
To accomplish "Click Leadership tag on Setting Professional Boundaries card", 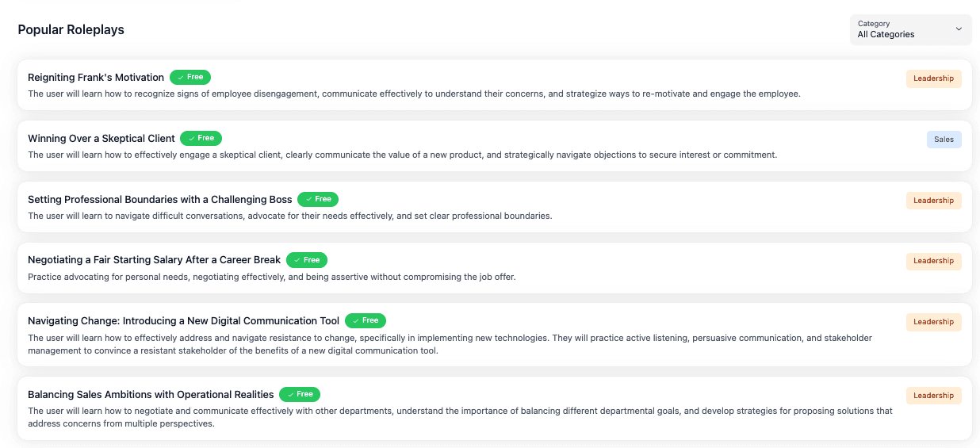I will click(x=933, y=201).
